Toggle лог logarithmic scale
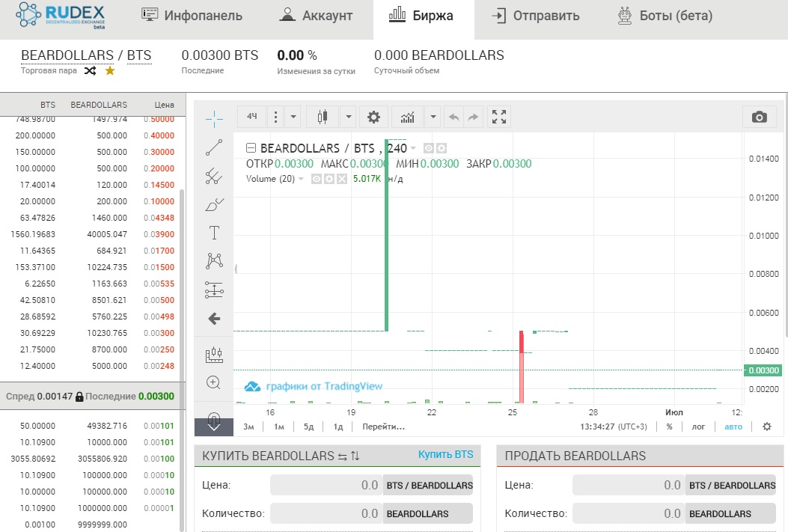The width and height of the screenshot is (788, 532). pos(698,426)
